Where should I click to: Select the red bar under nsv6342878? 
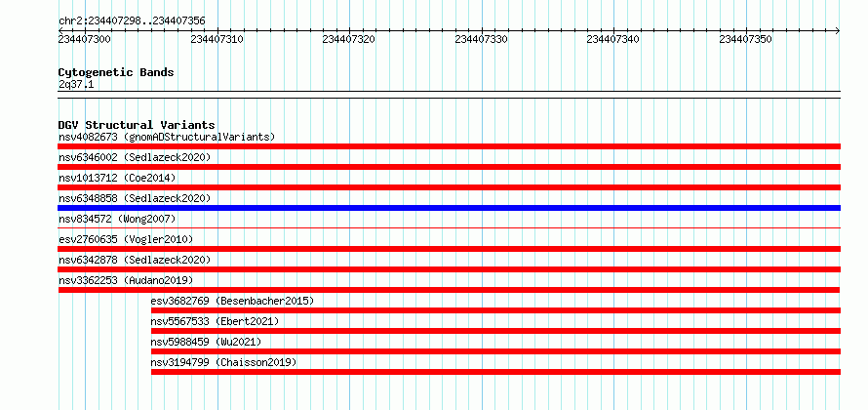(449, 269)
